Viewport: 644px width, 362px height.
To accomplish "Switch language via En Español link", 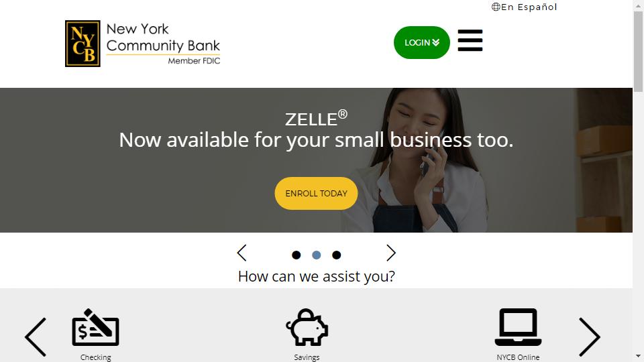I will click(x=529, y=7).
